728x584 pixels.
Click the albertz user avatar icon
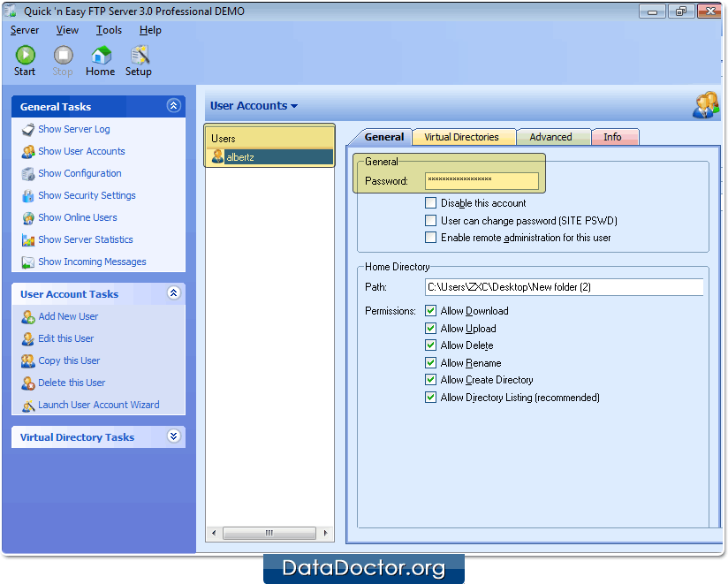(x=217, y=157)
